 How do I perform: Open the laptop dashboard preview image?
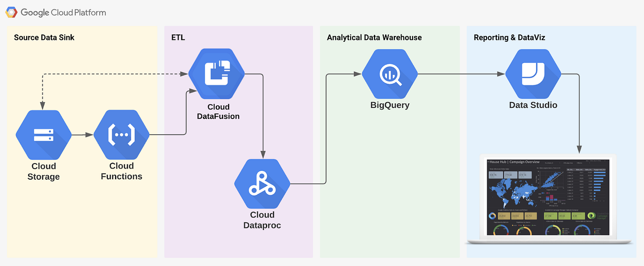[548, 198]
